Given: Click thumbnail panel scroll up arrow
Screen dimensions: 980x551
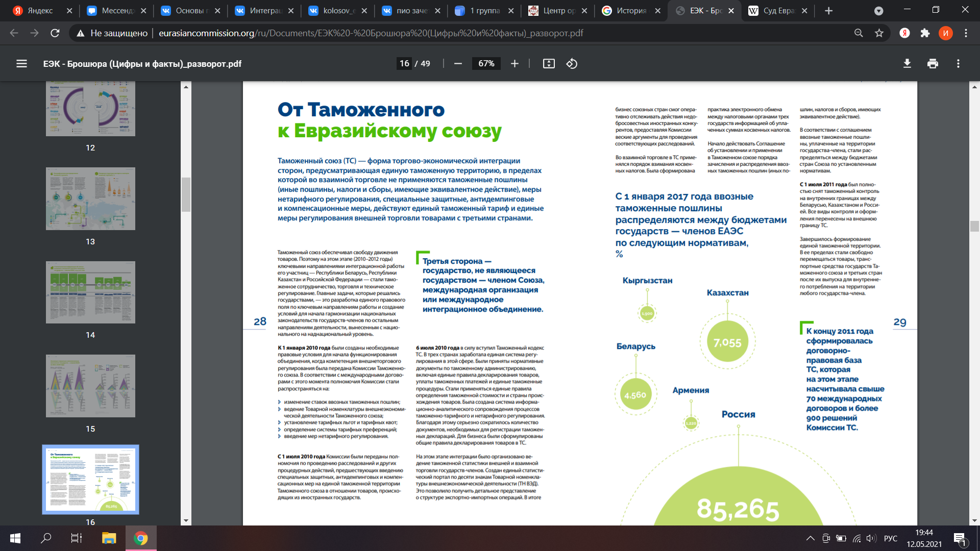Looking at the screenshot, I should (186, 87).
